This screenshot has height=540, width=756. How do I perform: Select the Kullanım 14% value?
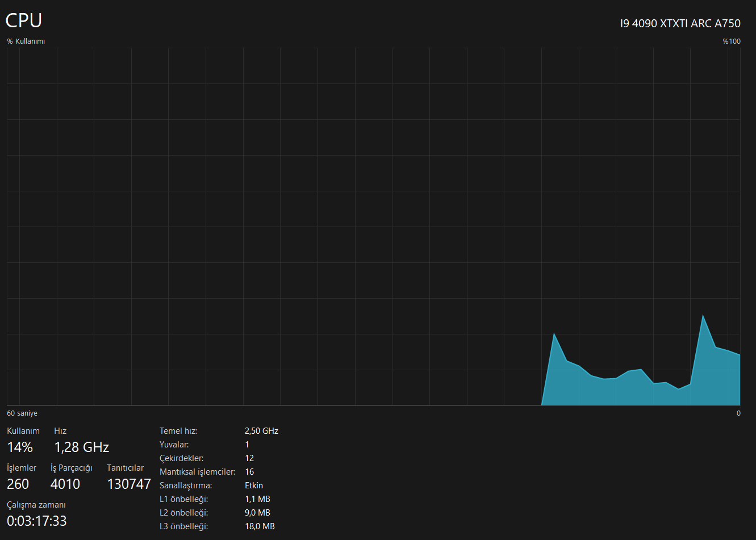[x=20, y=447]
